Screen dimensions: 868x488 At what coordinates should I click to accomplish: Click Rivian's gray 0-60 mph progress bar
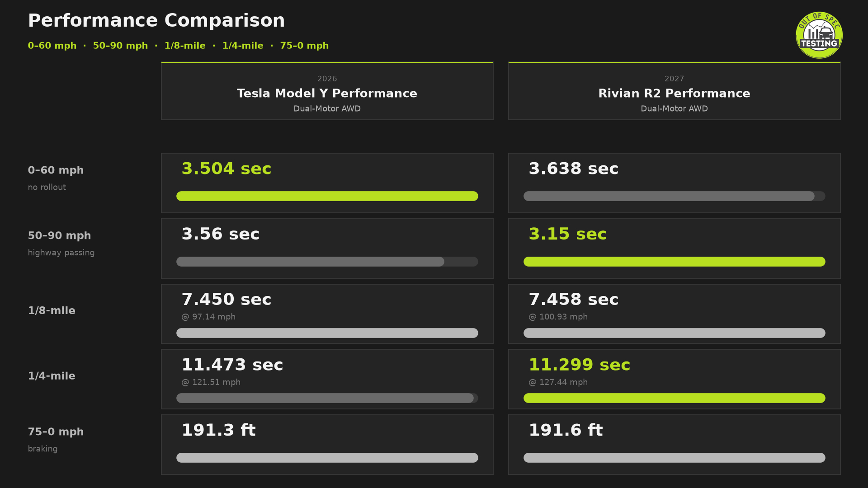[x=669, y=196]
